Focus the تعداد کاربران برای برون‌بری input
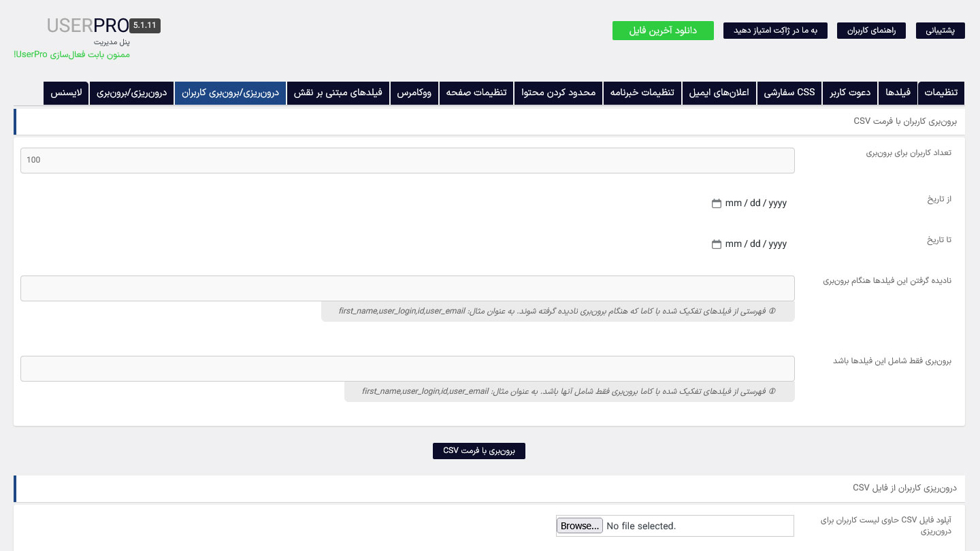The height and width of the screenshot is (551, 980). pos(408,161)
